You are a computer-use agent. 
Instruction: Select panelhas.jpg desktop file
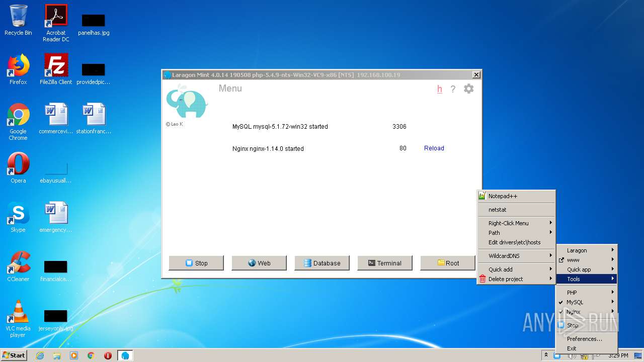94,24
